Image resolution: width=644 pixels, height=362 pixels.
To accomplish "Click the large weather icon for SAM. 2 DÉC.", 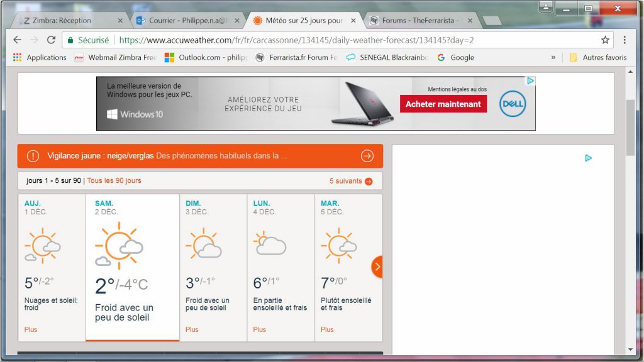I will 119,246.
